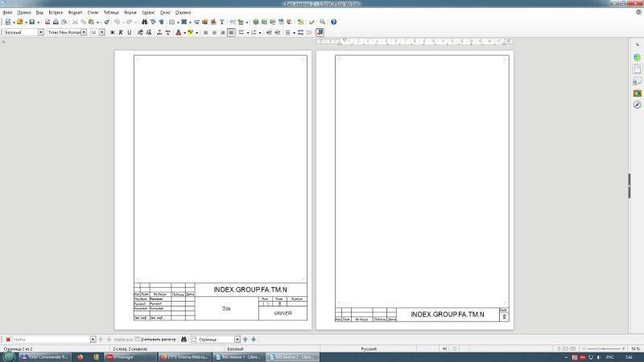The width and height of the screenshot is (644, 362).
Task: Open the Вставка menu
Action: (x=56, y=12)
